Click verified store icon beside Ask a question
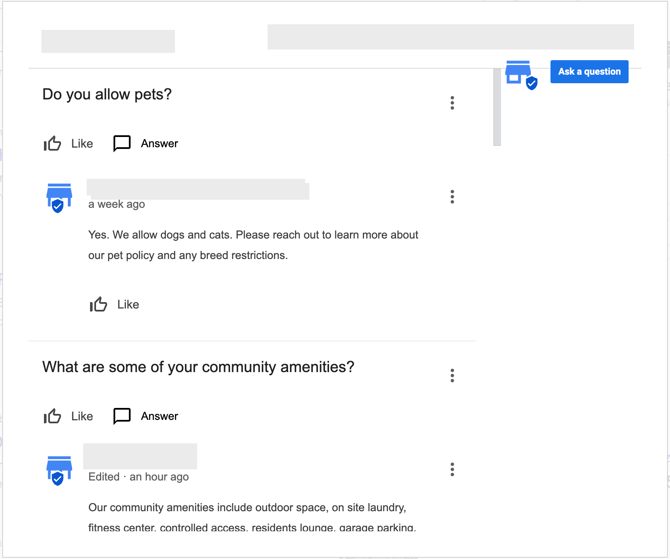Screen dimensions: 670x559 [x=521, y=74]
